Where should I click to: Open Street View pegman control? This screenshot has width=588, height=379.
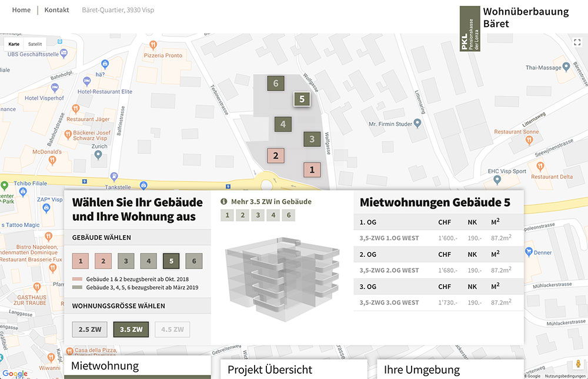click(578, 364)
